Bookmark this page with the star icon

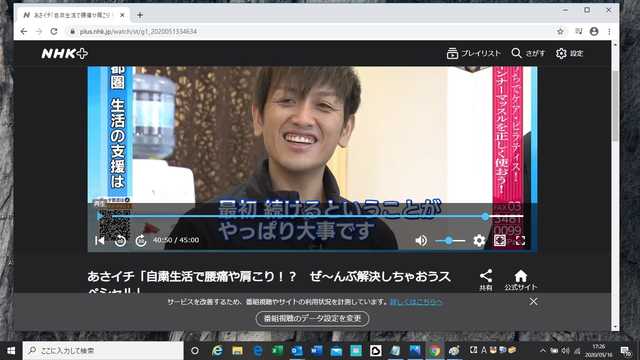coord(560,31)
